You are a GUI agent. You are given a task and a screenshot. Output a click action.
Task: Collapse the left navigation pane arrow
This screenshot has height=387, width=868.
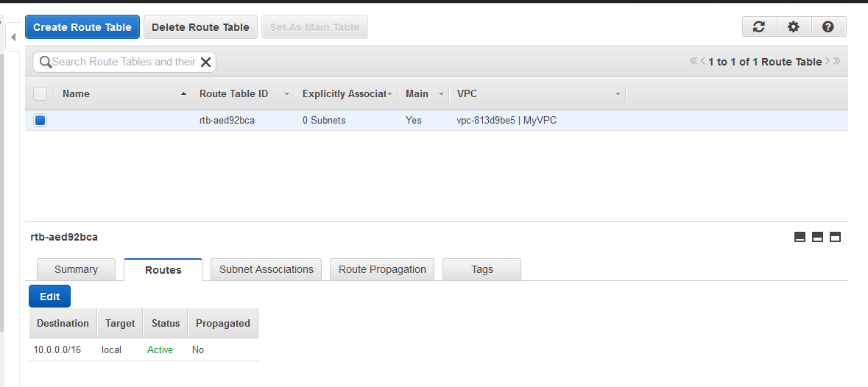(13, 38)
